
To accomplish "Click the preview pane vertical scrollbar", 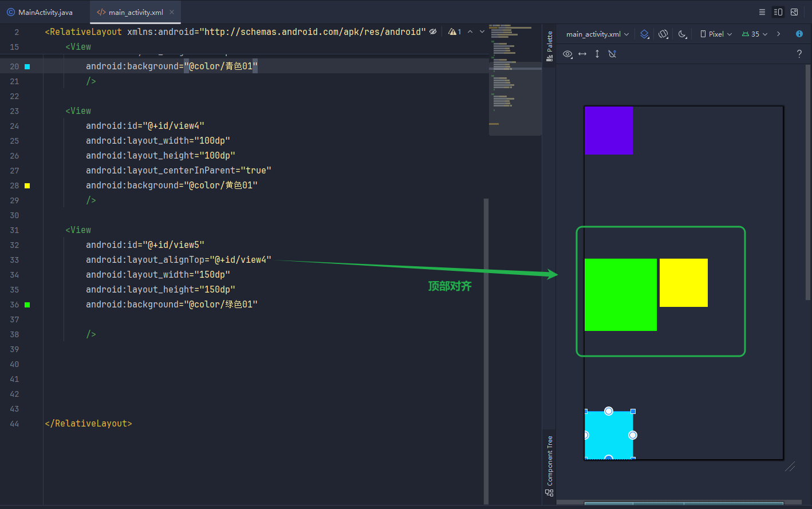I will [808, 182].
